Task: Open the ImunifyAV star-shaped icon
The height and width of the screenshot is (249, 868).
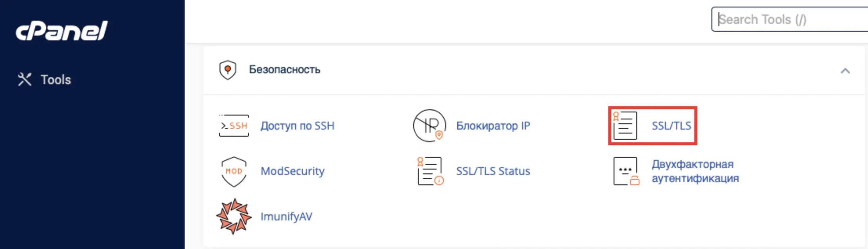Action: click(234, 217)
